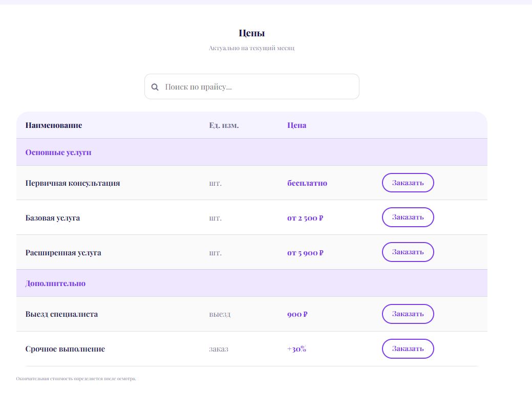Click the 'Цена' column header
Screen dimensions: 532x415
tap(296, 125)
